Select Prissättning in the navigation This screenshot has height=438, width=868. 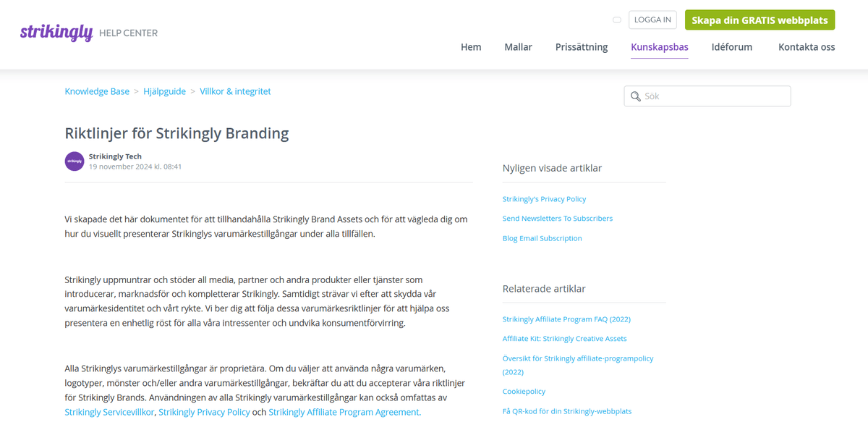pyautogui.click(x=582, y=47)
